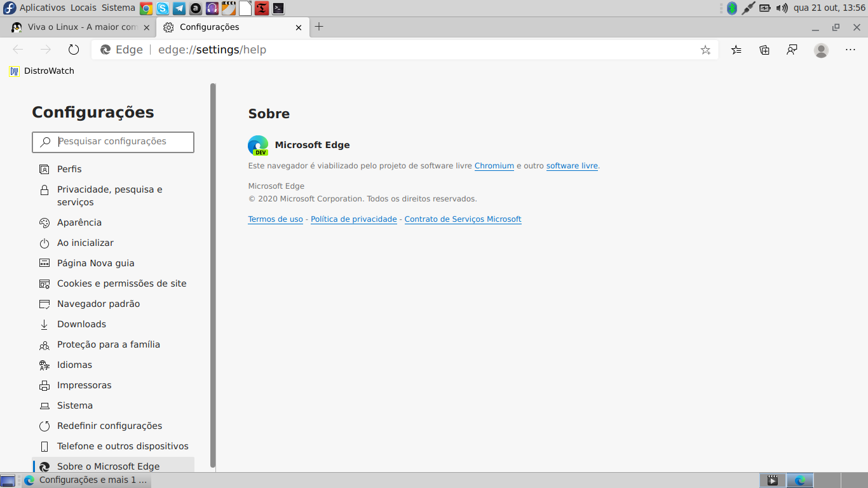This screenshot has height=488, width=868.
Task: Open Privacidade, pesquisa e serviços
Action: pyautogui.click(x=113, y=196)
